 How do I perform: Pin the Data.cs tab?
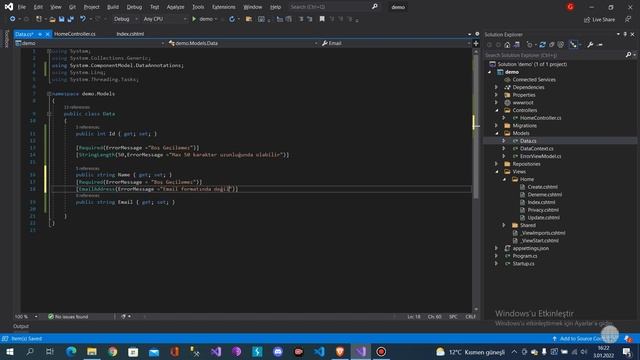tap(40, 34)
